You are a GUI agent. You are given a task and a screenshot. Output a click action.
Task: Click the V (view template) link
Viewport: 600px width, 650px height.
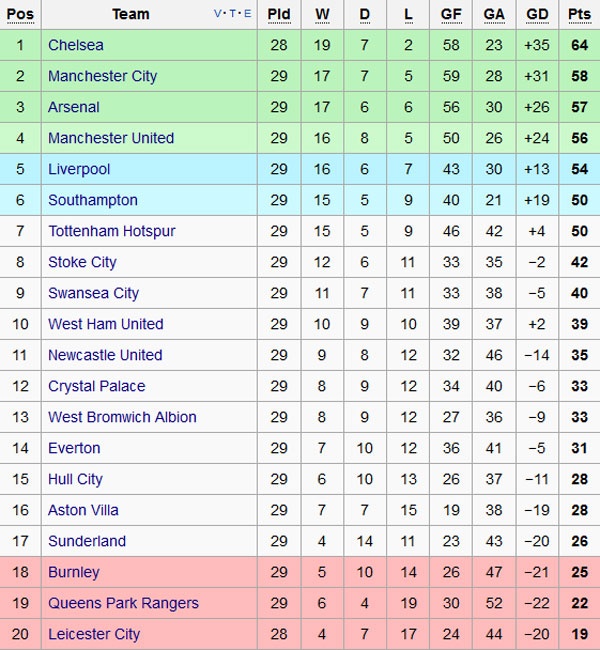(x=219, y=14)
